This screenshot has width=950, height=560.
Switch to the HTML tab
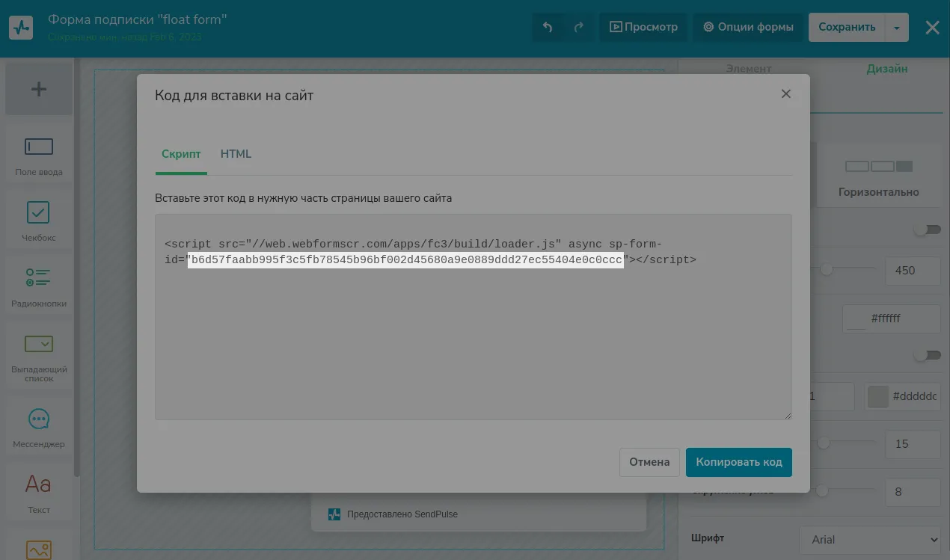236,154
